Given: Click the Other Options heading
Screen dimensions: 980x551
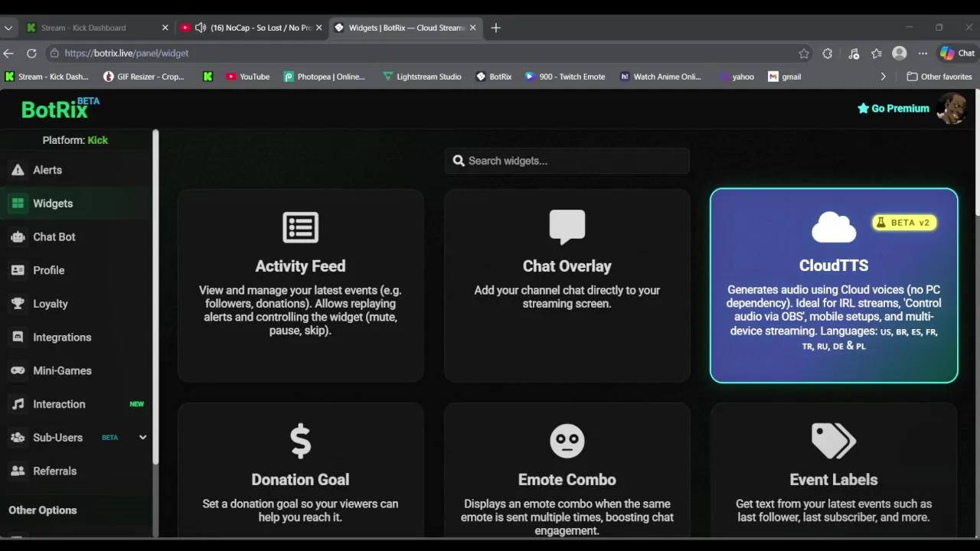Looking at the screenshot, I should [x=43, y=510].
